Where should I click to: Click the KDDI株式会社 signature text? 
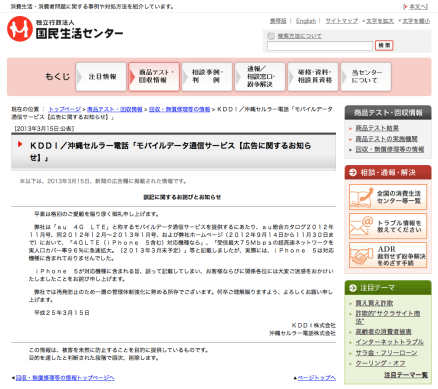tap(313, 326)
